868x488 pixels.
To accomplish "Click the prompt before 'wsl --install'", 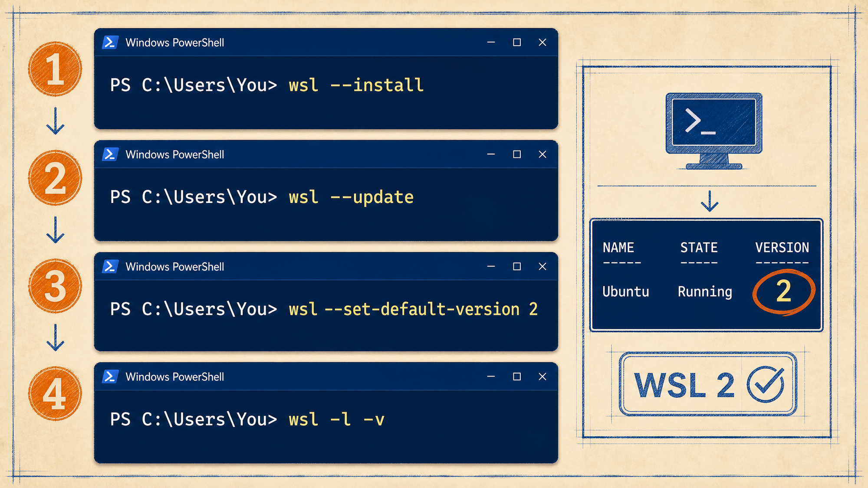I will 194,85.
